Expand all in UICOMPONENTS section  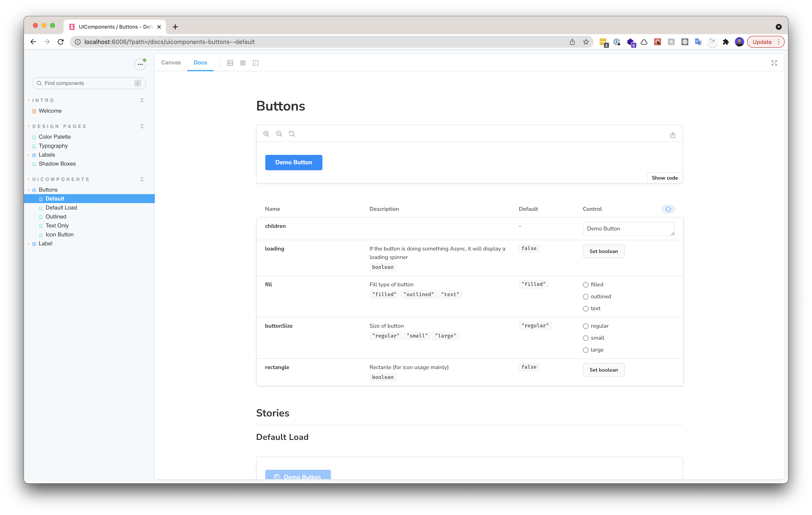click(x=142, y=179)
